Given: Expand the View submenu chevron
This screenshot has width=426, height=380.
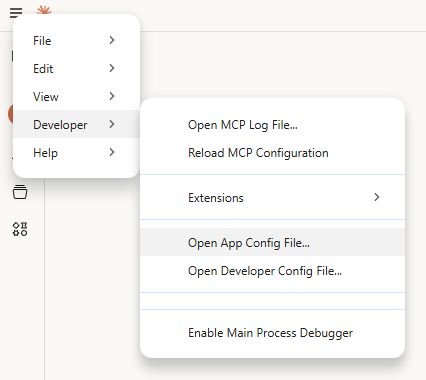Looking at the screenshot, I should click(112, 96).
